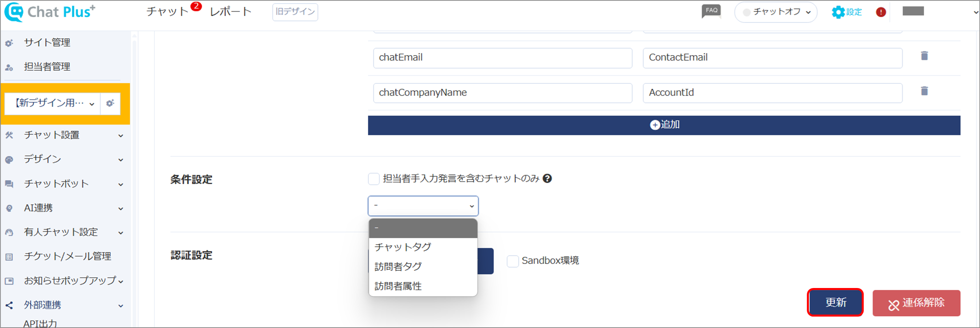The image size is (980, 328).
Task: Click the ContactEmail input field
Action: [772, 58]
